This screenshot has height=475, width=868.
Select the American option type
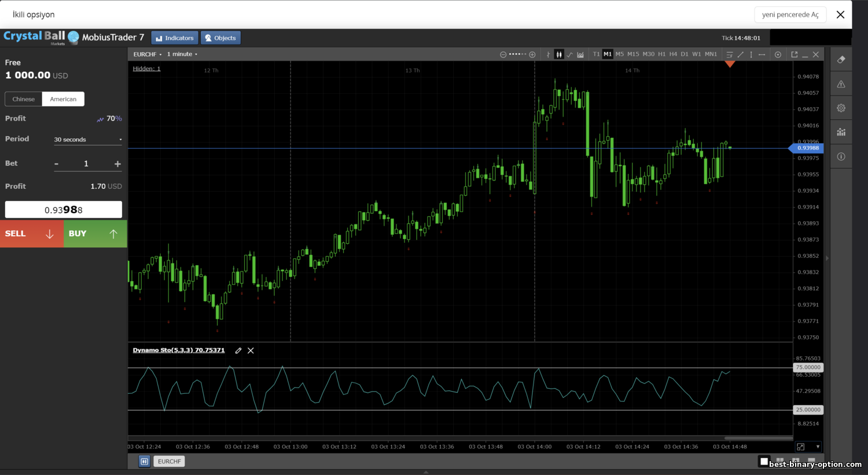[x=63, y=99]
